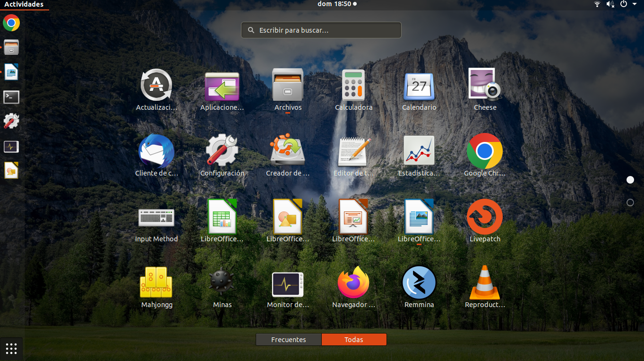Expand the system power menu arrow
The image size is (644, 361).
coord(635,4)
